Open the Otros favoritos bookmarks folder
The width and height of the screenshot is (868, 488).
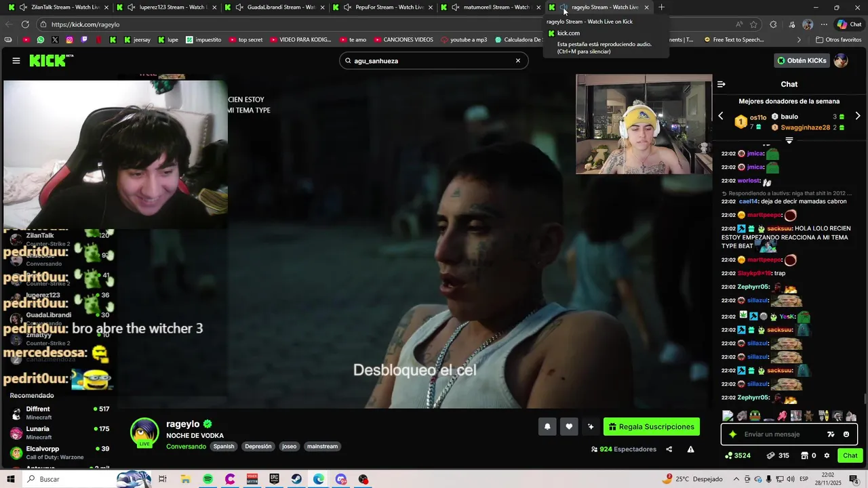tap(838, 40)
